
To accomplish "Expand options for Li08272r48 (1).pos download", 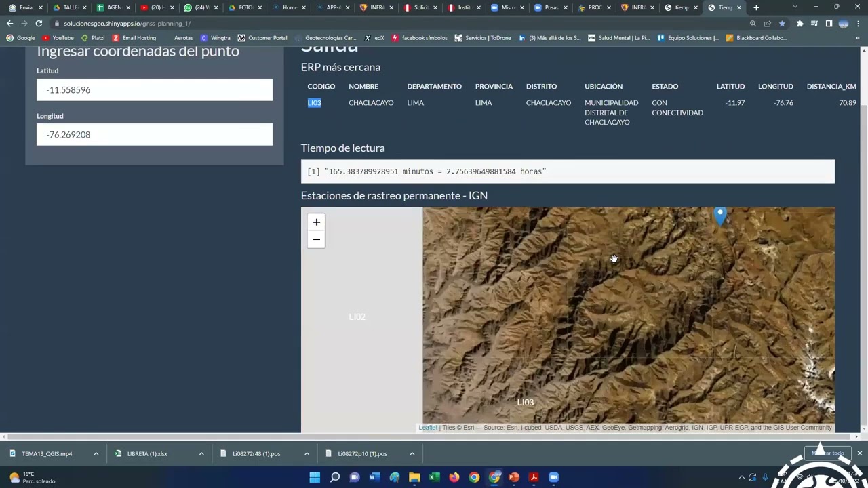I will coord(307,453).
